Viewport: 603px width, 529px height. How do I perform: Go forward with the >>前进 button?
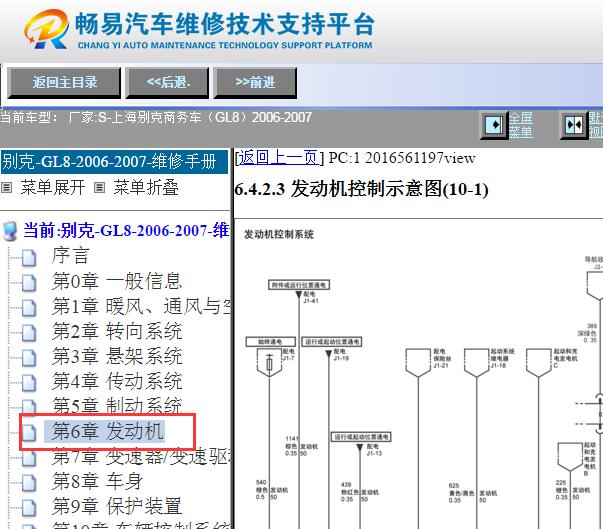pos(255,82)
